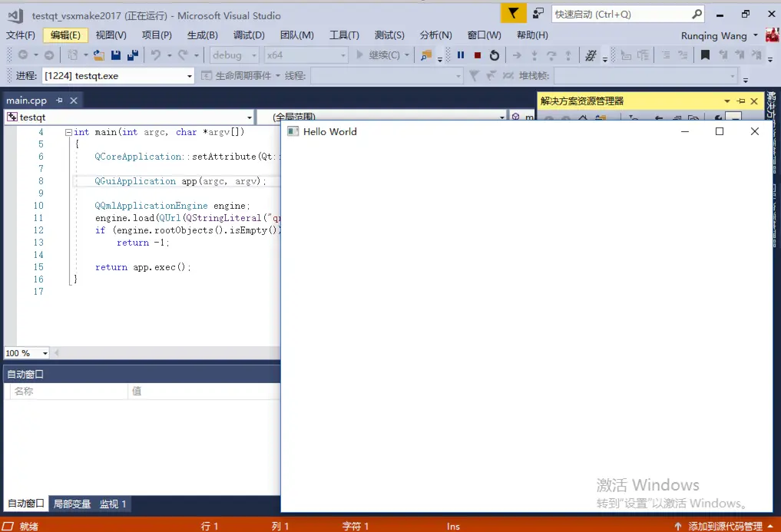Save main.cpp using the floppy disk icon

tap(116, 55)
